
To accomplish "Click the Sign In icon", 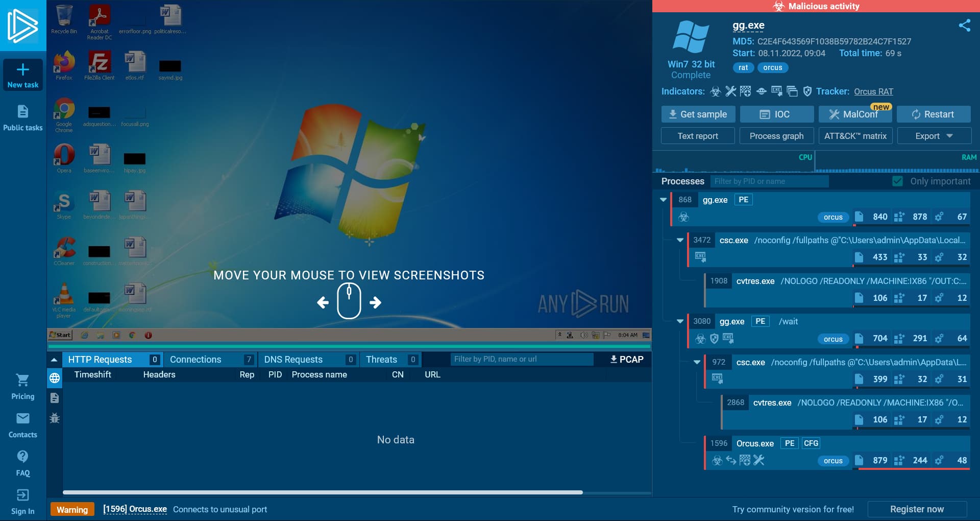I will tap(23, 495).
